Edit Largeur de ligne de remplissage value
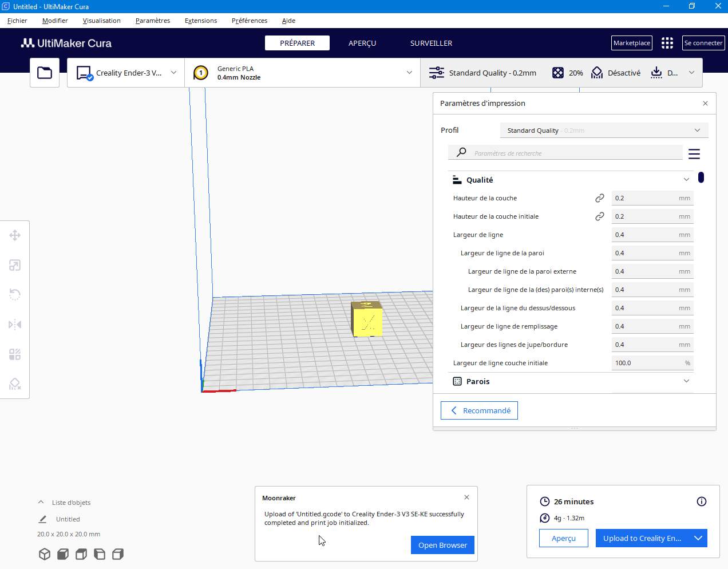This screenshot has height=569, width=728. [x=652, y=326]
